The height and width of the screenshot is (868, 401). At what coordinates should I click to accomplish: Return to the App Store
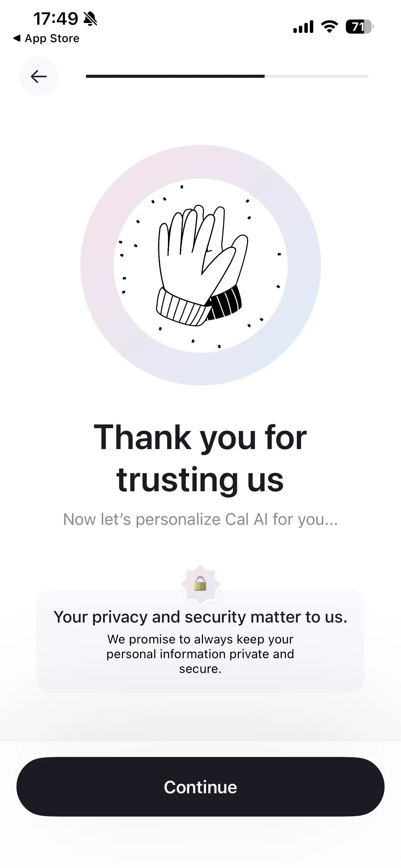[51, 38]
